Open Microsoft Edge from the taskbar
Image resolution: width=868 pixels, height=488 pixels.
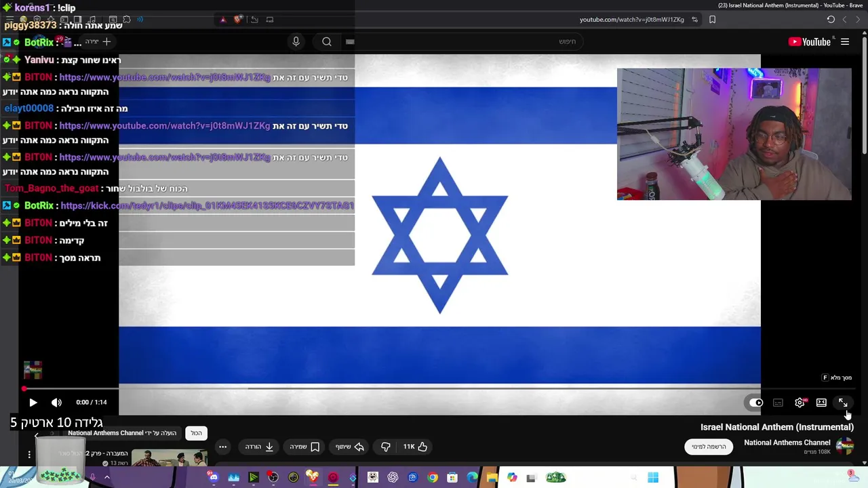[472, 478]
